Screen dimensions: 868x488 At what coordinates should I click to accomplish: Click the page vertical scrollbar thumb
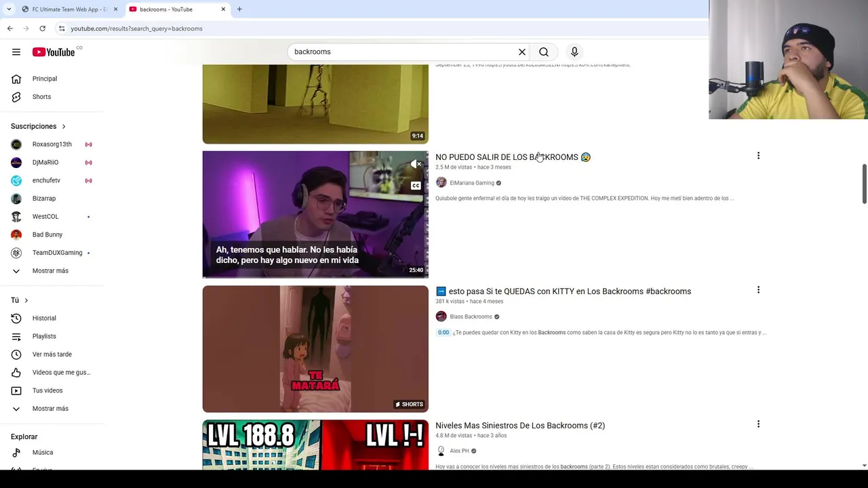864,183
